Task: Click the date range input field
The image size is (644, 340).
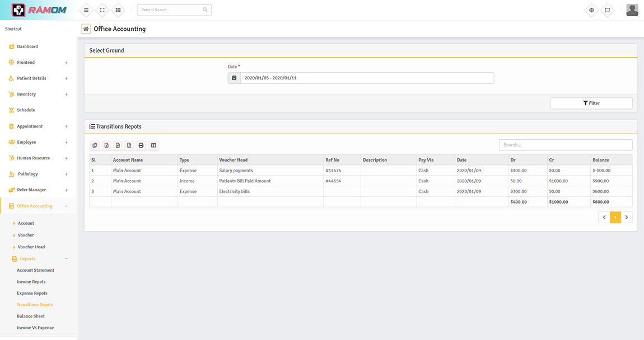Action: (367, 78)
